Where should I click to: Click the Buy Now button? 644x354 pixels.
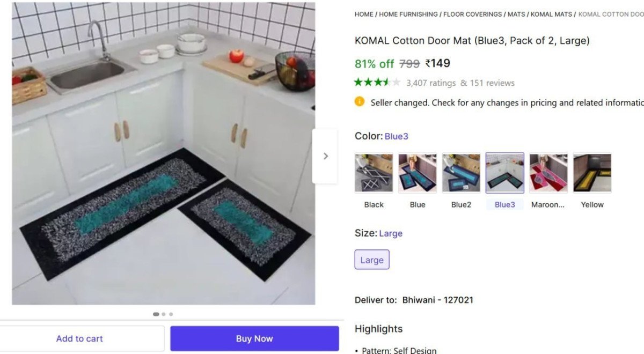pos(254,338)
